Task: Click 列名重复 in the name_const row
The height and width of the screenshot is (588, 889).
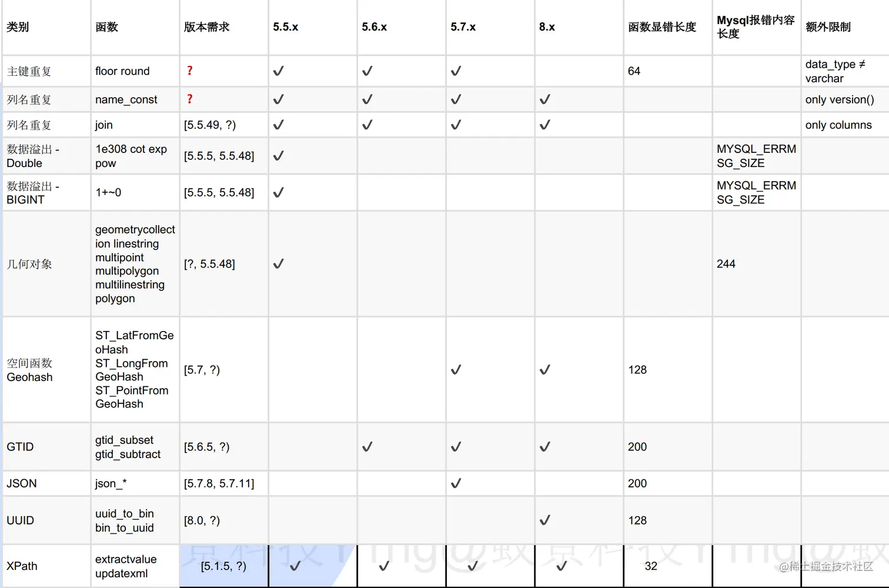Action: 46,99
